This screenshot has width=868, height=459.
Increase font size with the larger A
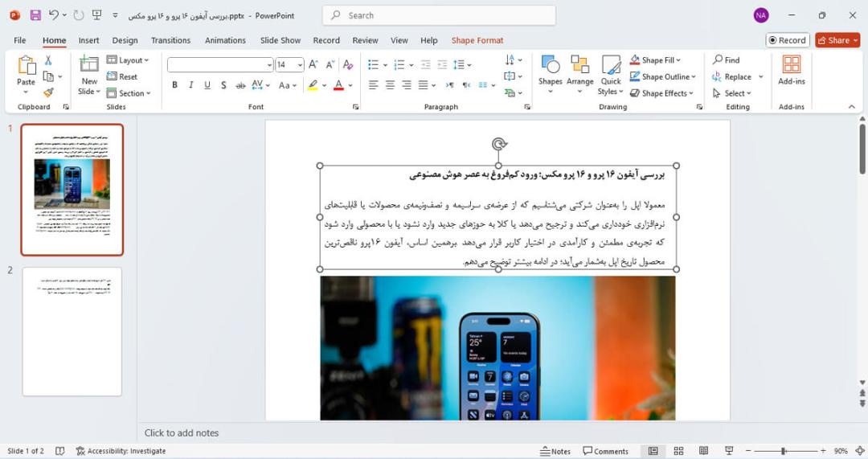pyautogui.click(x=313, y=65)
